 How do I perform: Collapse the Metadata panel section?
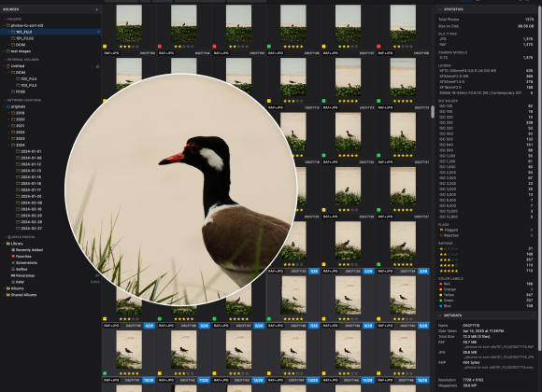tap(440, 315)
